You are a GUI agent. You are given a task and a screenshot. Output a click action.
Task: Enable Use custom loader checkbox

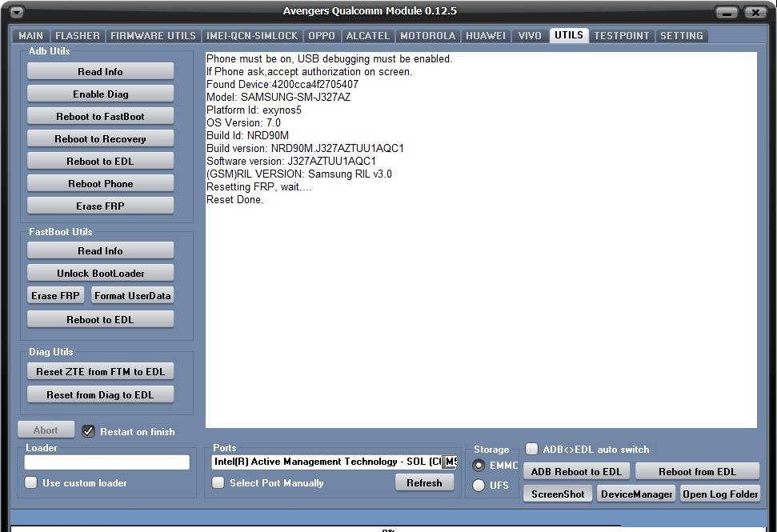[x=30, y=482]
